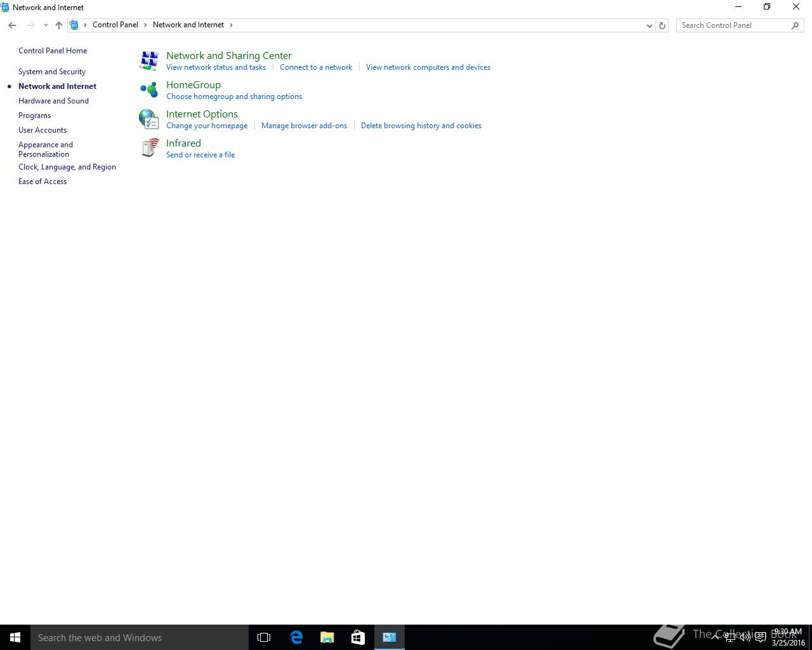Open Control Panel Home
Viewport: 812px width, 650px height.
tap(53, 51)
